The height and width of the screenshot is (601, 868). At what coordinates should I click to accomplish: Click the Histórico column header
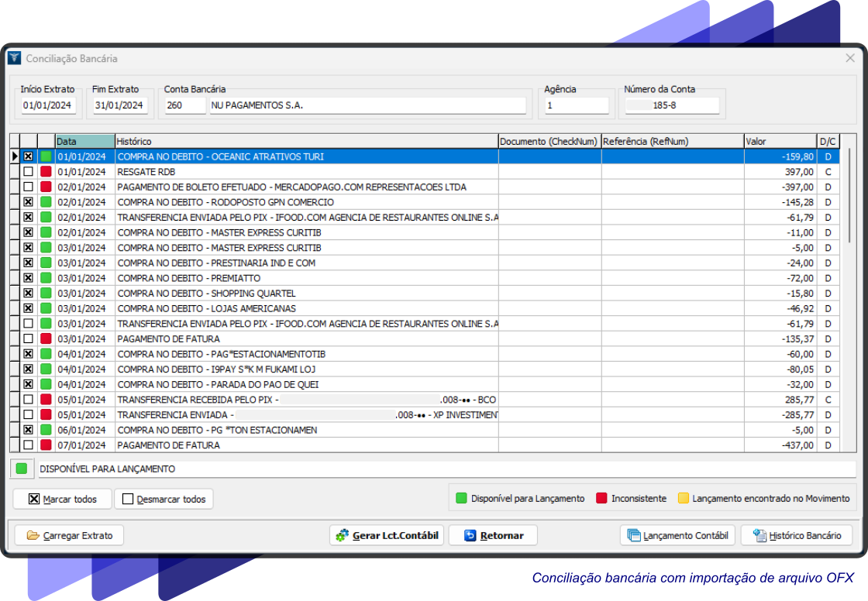306,142
